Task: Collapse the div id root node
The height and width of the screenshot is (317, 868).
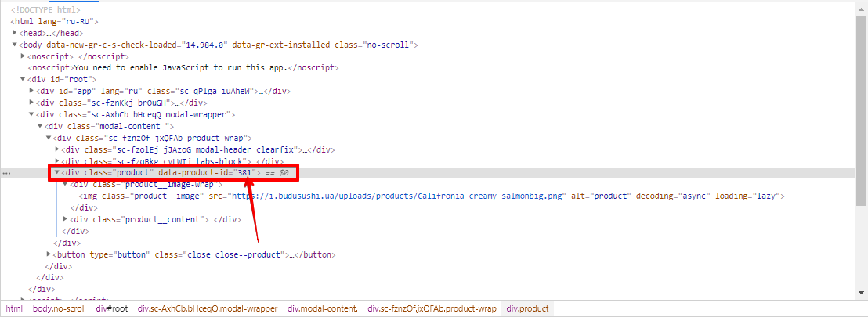Action: (24, 80)
